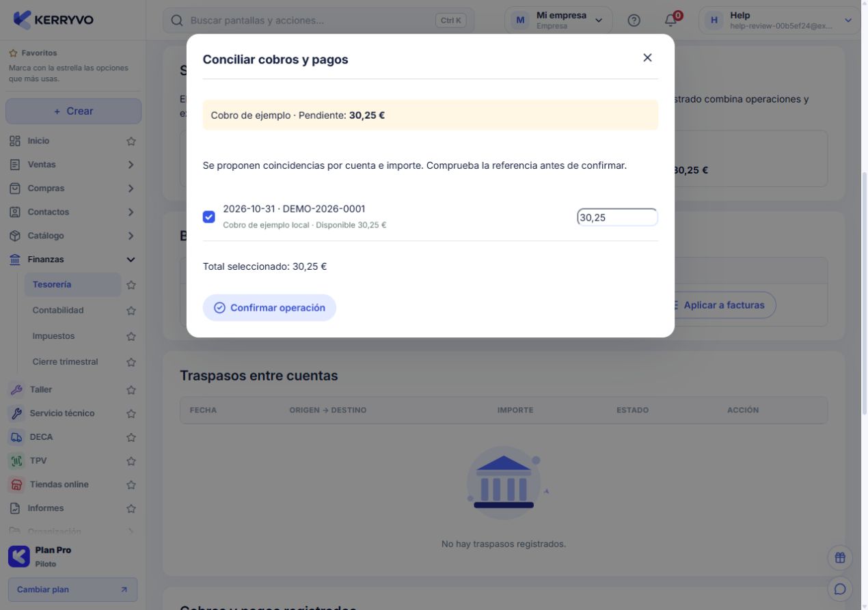Click the TPV icon
The width and height of the screenshot is (868, 610).
(x=16, y=461)
